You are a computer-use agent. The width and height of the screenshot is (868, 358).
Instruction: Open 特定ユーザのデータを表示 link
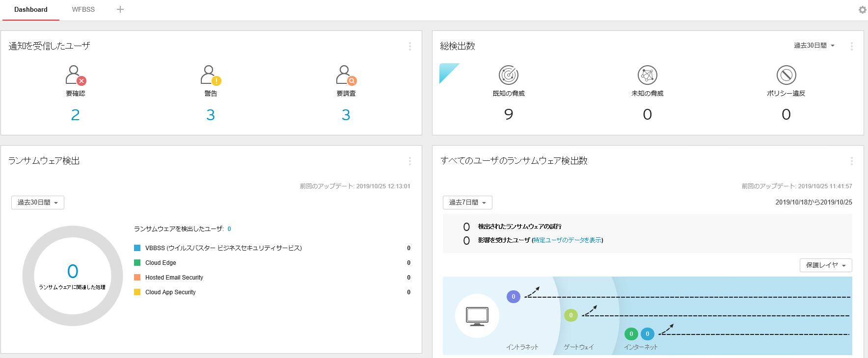[x=567, y=240]
